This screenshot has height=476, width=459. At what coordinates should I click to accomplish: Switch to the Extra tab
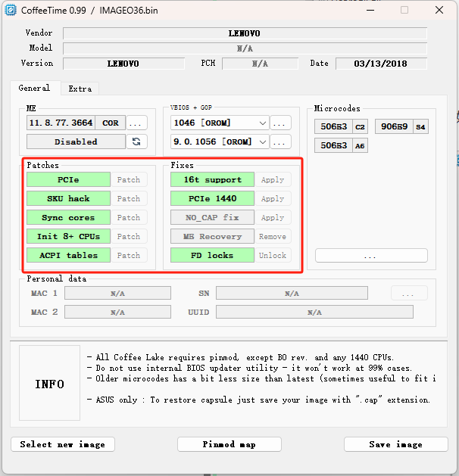(80, 89)
